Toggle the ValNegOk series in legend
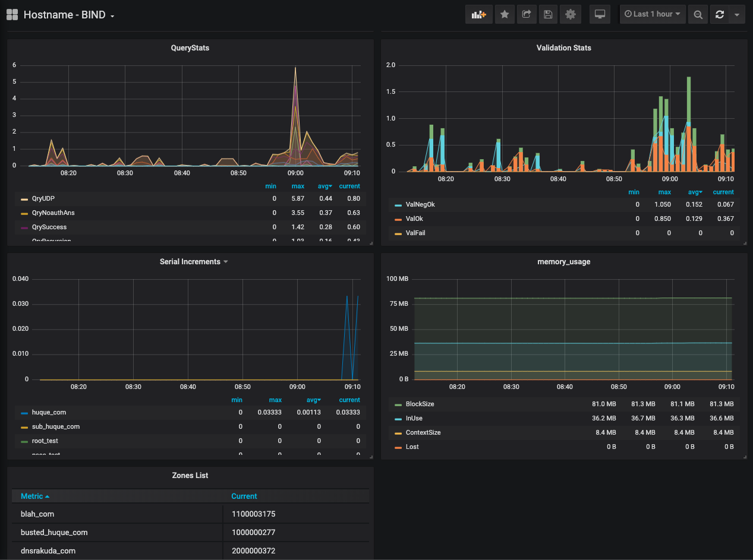The image size is (753, 560). 420,204
